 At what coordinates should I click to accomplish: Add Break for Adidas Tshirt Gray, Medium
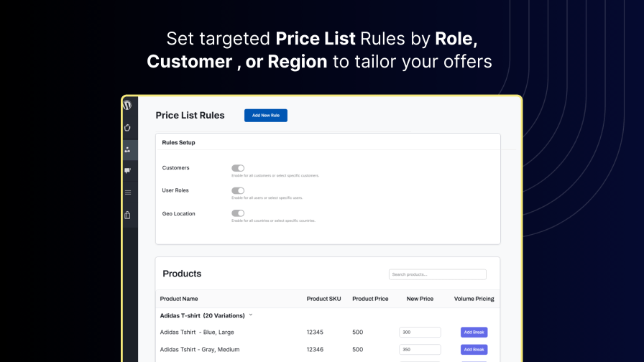[x=474, y=349]
